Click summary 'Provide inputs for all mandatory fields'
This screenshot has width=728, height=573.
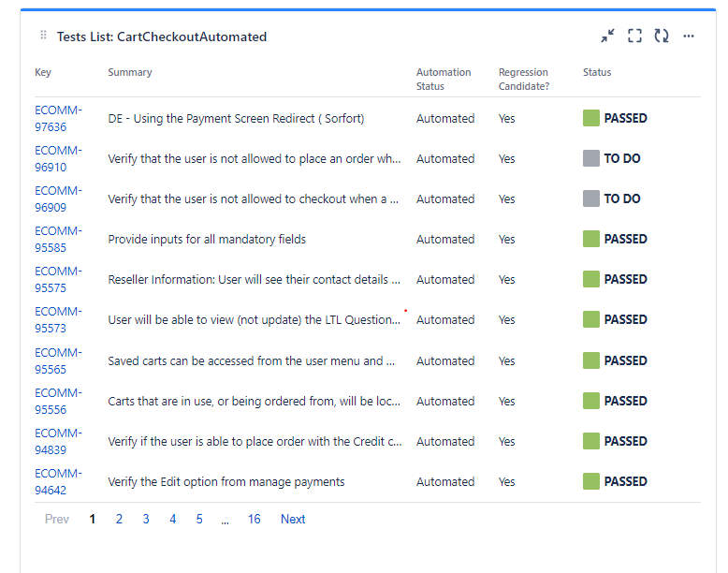207,240
